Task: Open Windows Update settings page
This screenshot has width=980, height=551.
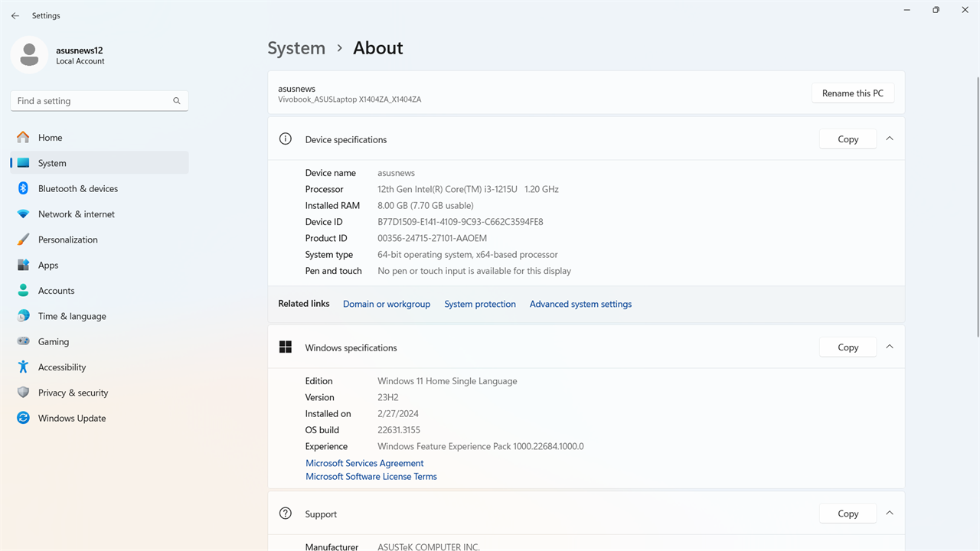Action: pos(100,418)
